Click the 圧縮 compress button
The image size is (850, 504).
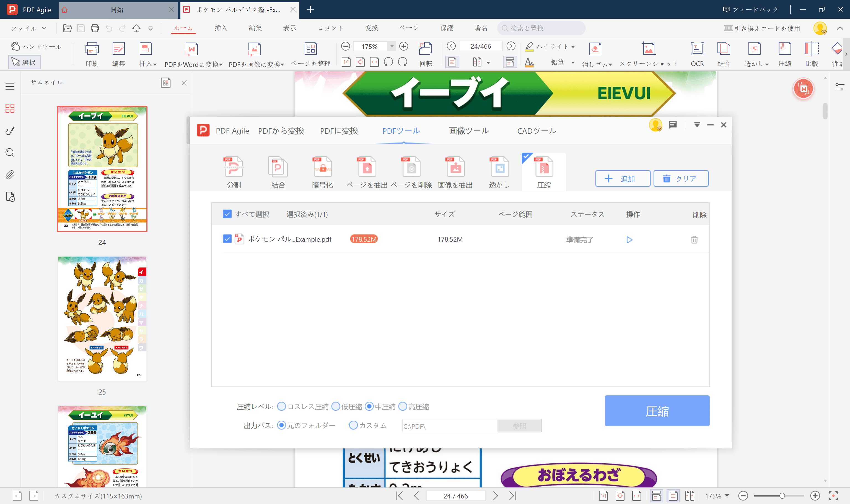(x=657, y=411)
